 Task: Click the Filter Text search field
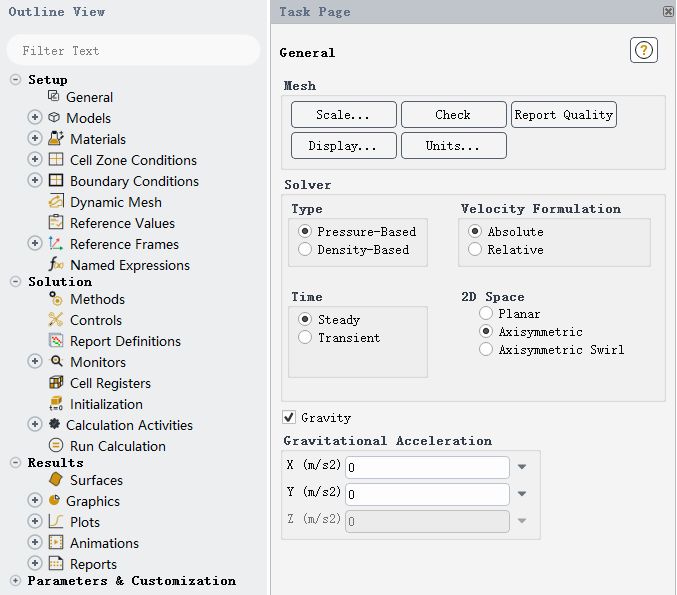click(x=133, y=50)
